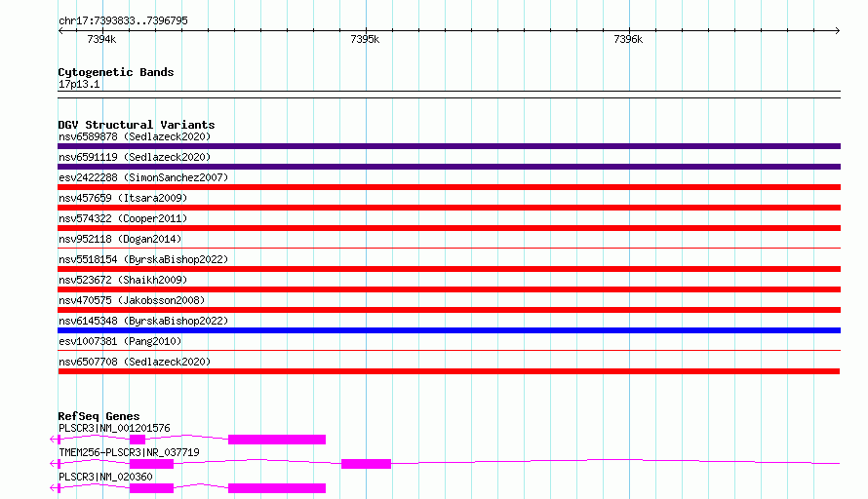
Task: Open variant nsv523672 (Shaikh2009) label
Action: [x=123, y=280]
